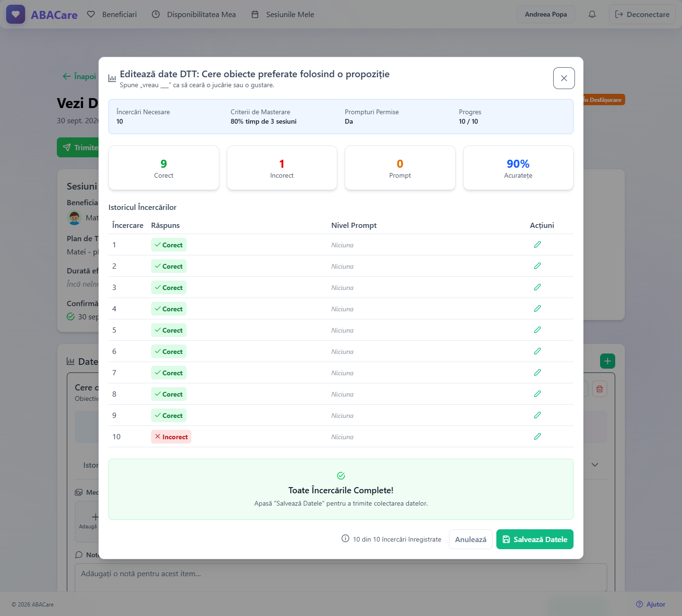
Task: Go to Disponibilitatea Mea
Action: pos(194,14)
